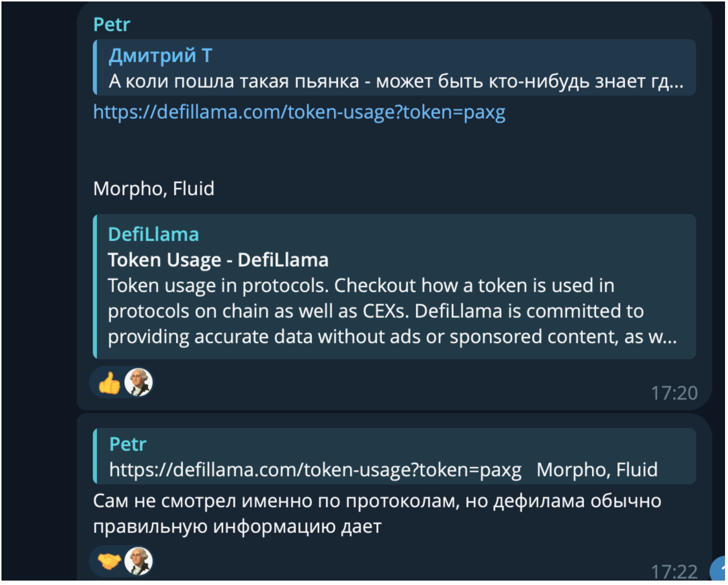Click the DefiLlama site name in link preview
The image size is (728, 585).
click(x=153, y=234)
